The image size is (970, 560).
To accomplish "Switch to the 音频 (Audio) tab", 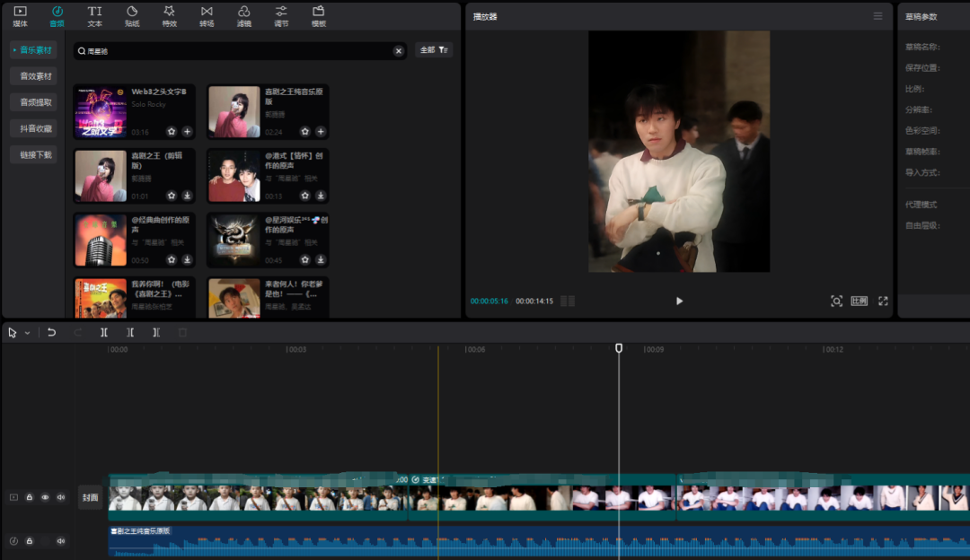I will (x=57, y=16).
